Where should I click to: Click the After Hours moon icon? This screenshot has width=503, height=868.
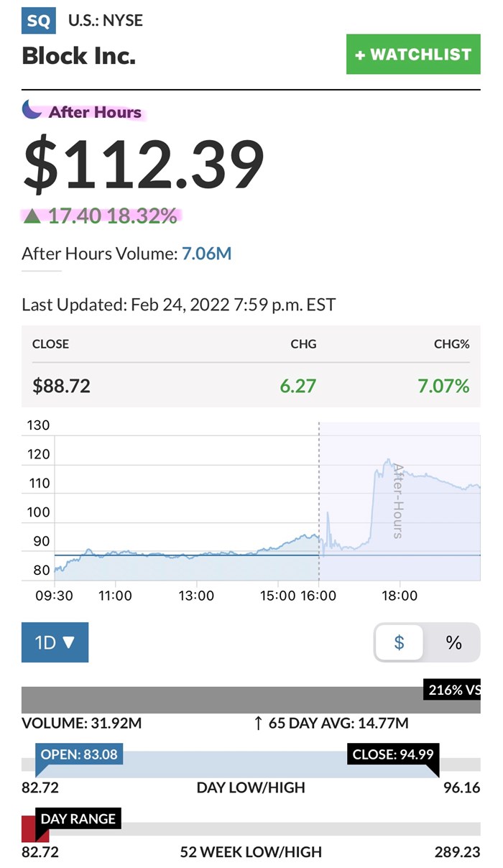(32, 110)
